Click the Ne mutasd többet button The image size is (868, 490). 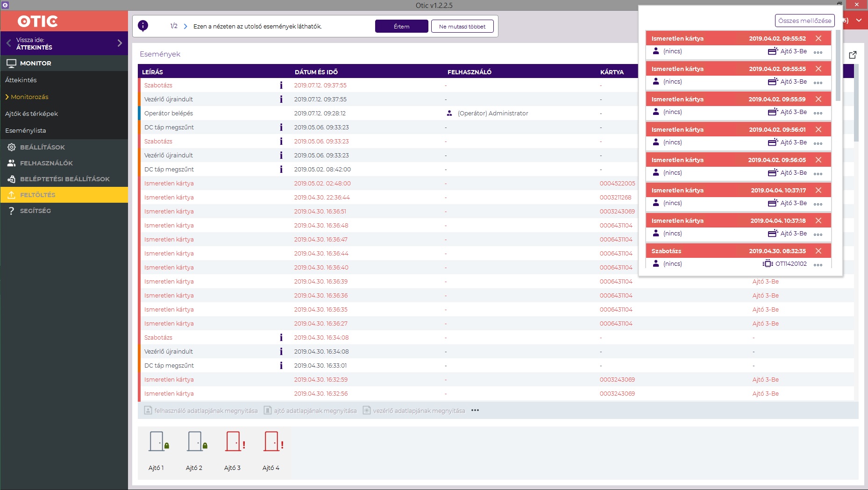[462, 27]
